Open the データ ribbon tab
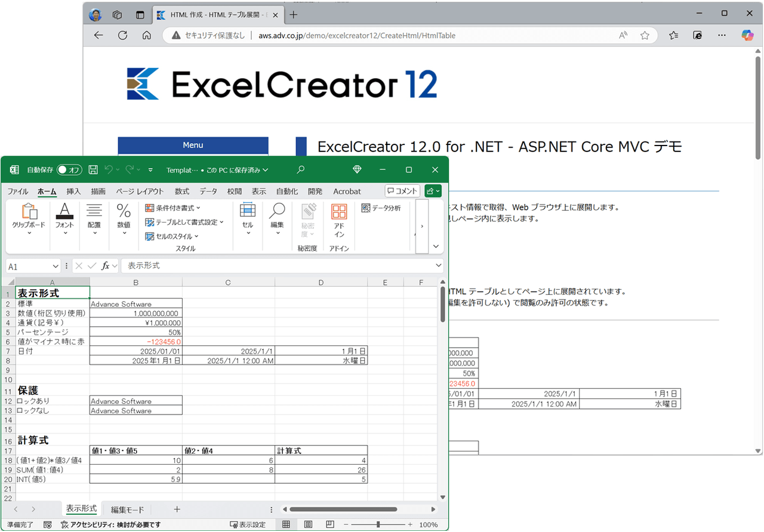Screen dimensions: 764x532 [x=208, y=191]
